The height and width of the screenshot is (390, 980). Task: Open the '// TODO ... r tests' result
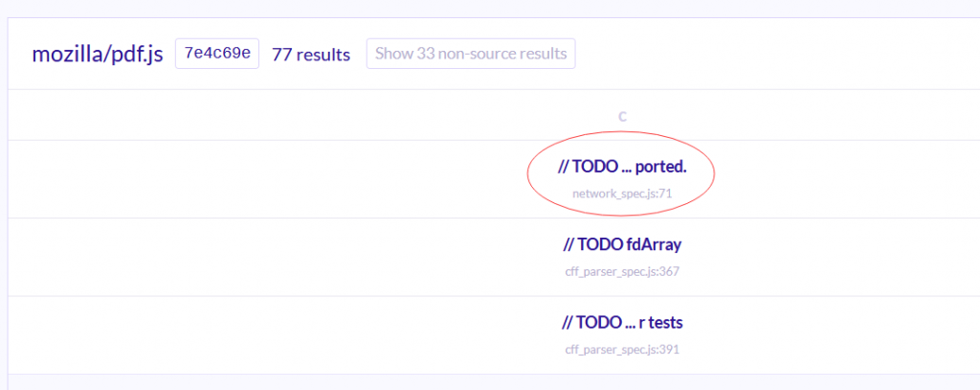622,323
